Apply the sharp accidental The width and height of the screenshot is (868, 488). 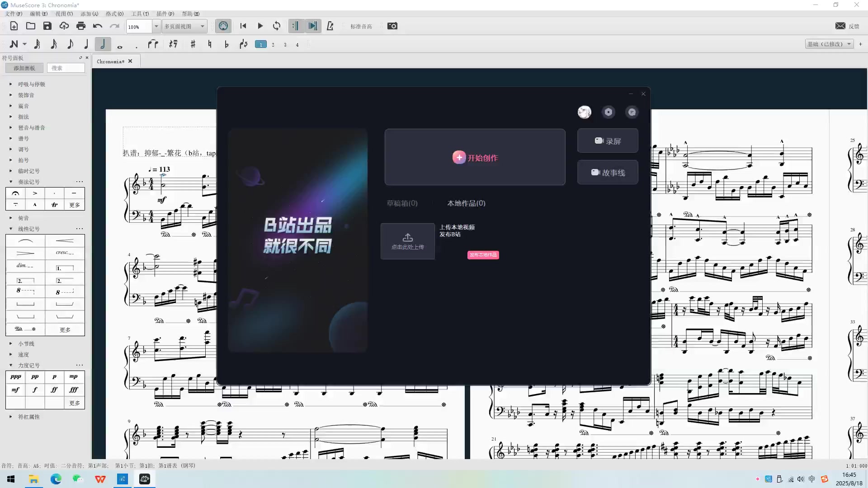[193, 44]
